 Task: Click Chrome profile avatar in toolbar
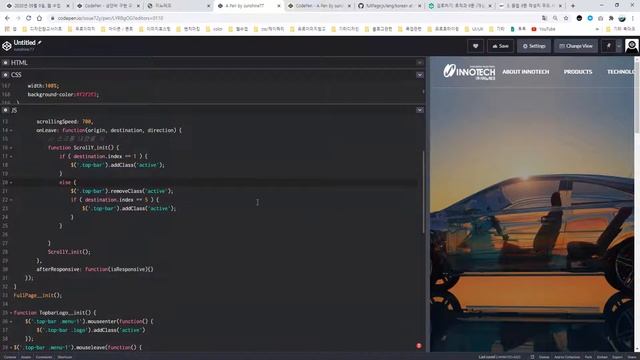click(622, 18)
